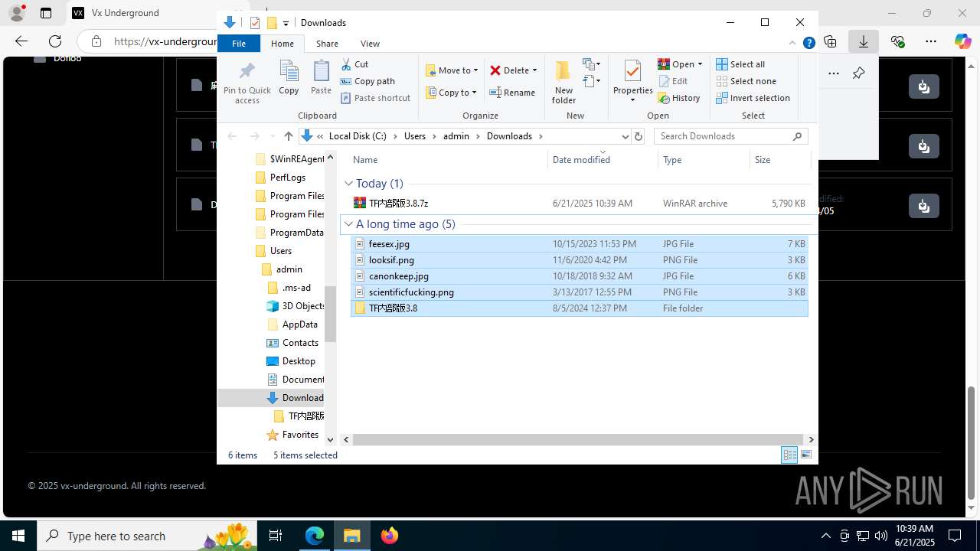Open the Open button dropdown arrow

[x=700, y=64]
